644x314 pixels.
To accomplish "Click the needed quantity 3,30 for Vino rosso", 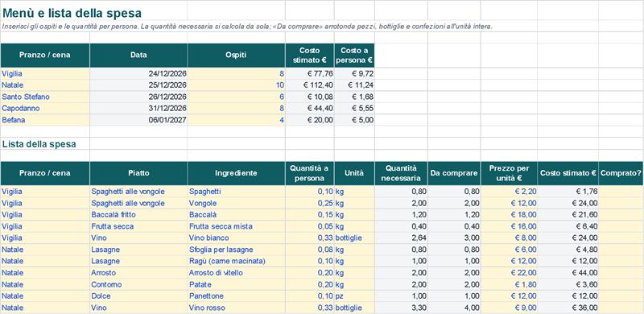I will coord(401,308).
